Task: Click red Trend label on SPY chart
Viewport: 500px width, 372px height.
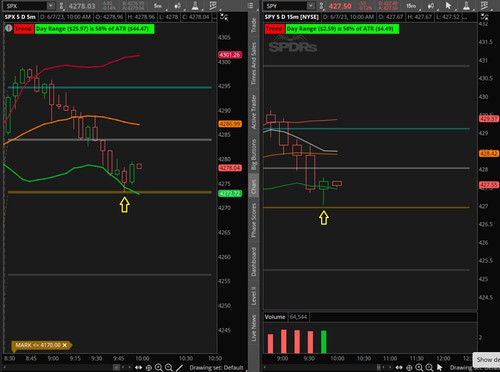Action: point(274,29)
